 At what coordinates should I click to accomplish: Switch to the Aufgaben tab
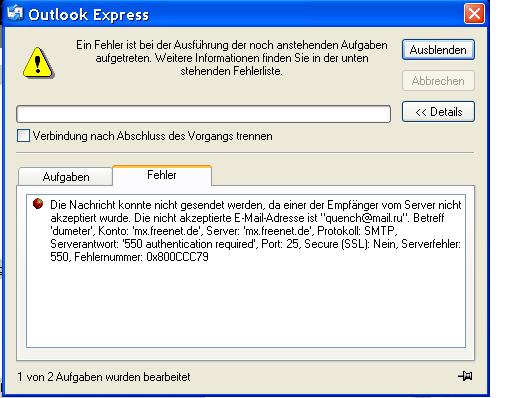(66, 177)
